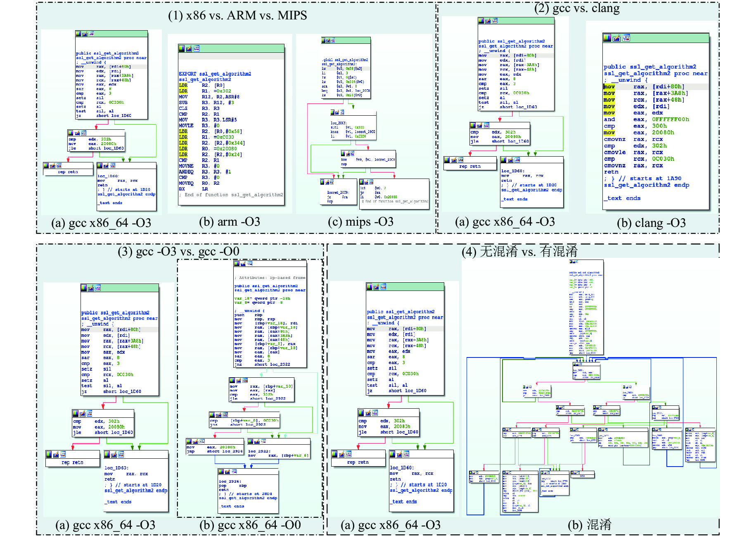The width and height of the screenshot is (756, 536).
Task: Click the 'CLZ R3, R3' instruction in the arm node
Action: tap(199, 108)
